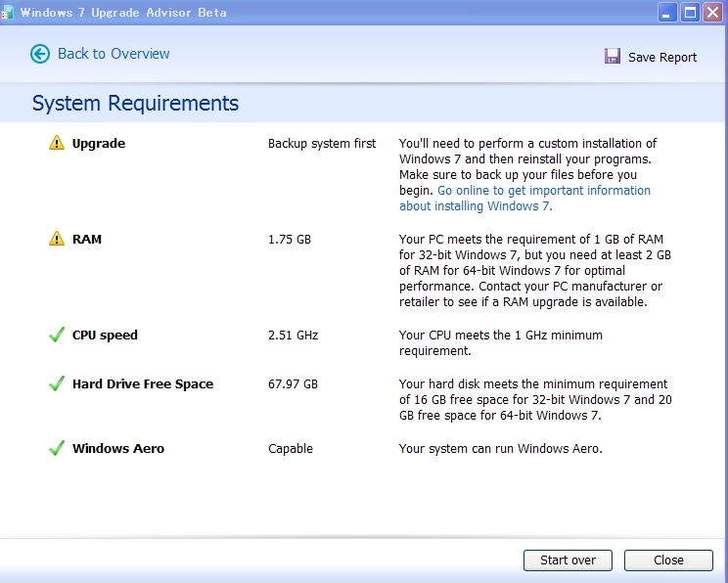The image size is (728, 583).
Task: Click the warning icon beside RAM
Action: 57,240
